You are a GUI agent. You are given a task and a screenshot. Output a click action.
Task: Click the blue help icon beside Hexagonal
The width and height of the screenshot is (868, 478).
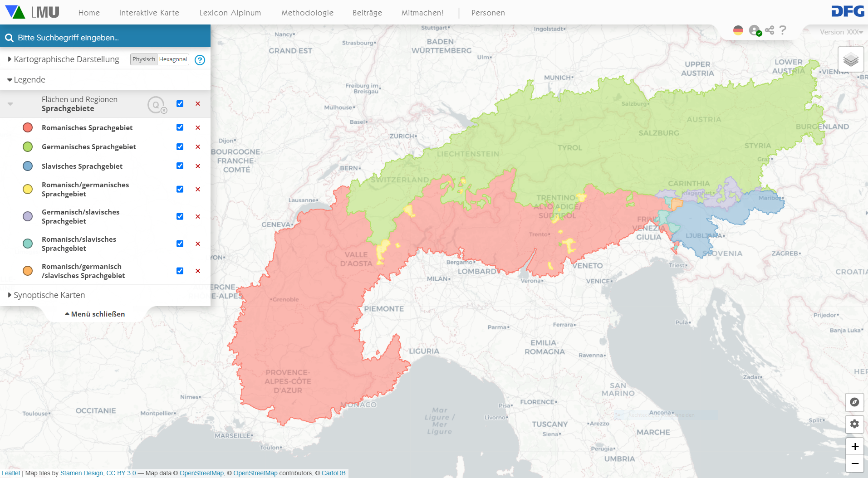tap(200, 60)
